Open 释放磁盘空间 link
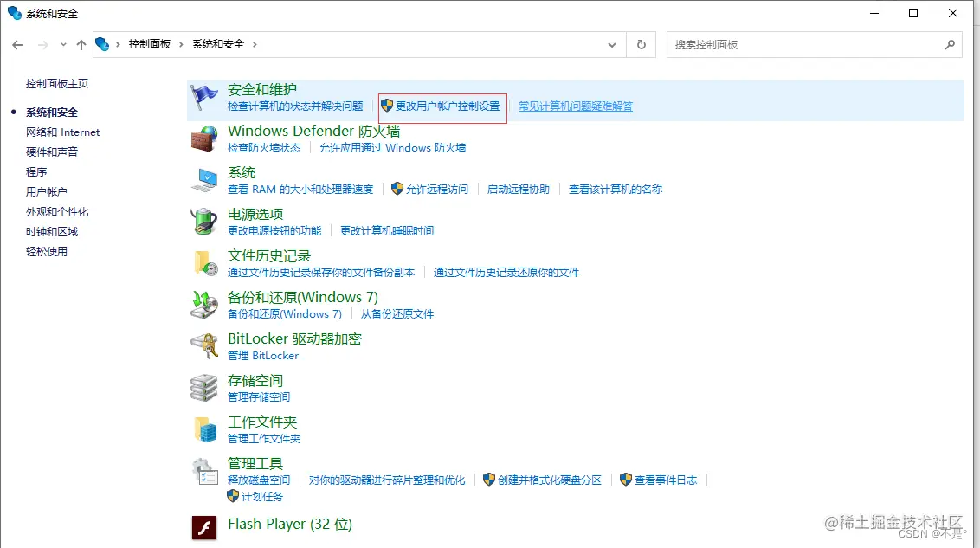The width and height of the screenshot is (980, 548). [259, 480]
